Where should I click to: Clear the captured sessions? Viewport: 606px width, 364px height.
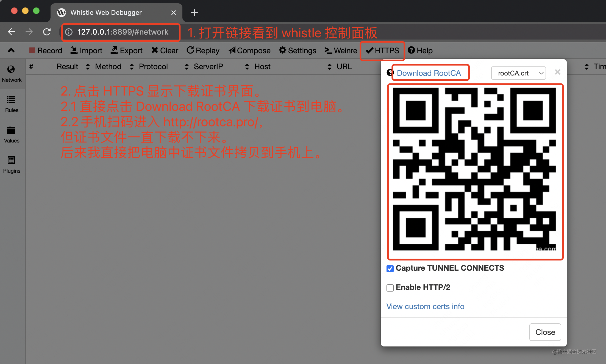pos(165,51)
